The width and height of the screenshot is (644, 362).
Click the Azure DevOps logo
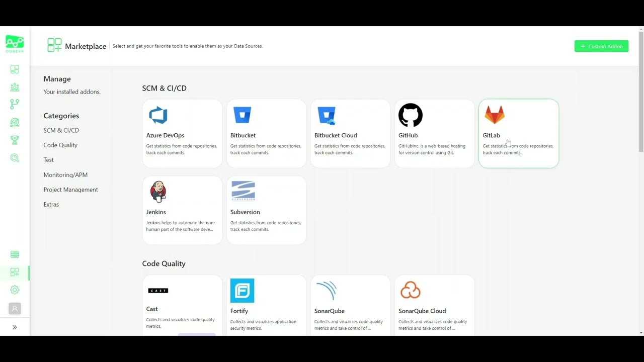(158, 115)
